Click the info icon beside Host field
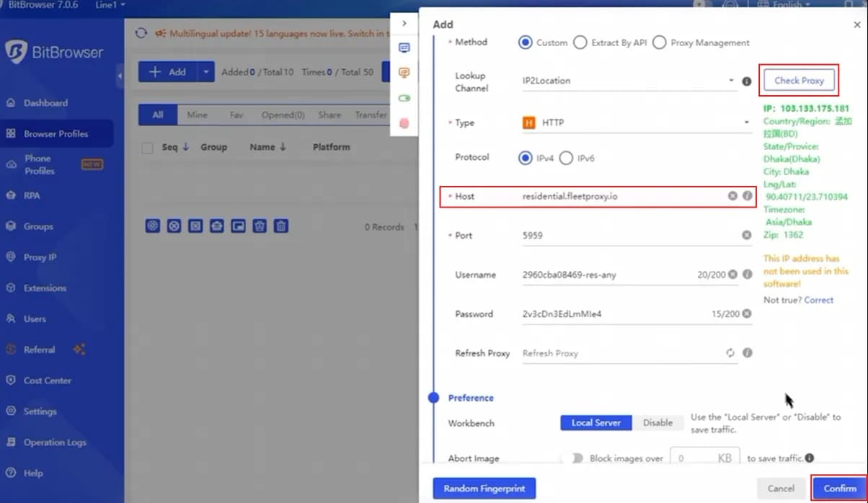This screenshot has width=868, height=503. point(748,196)
